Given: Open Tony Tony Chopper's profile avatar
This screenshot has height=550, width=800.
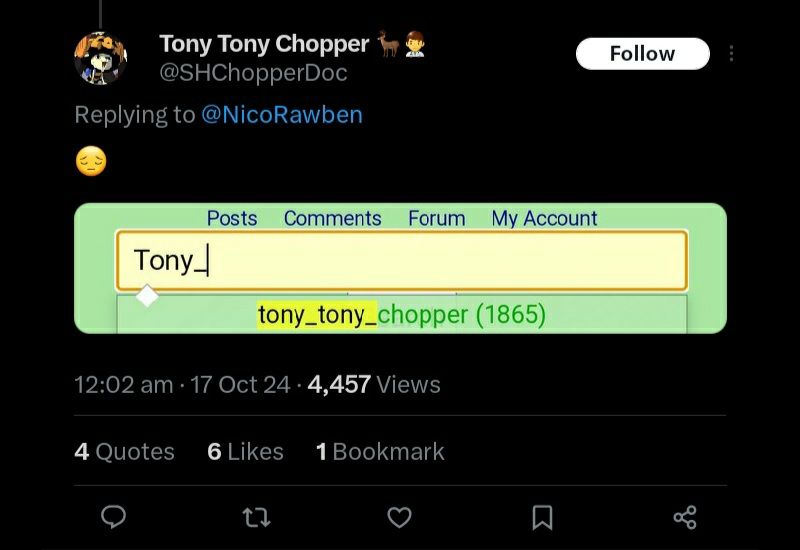Looking at the screenshot, I should (101, 58).
